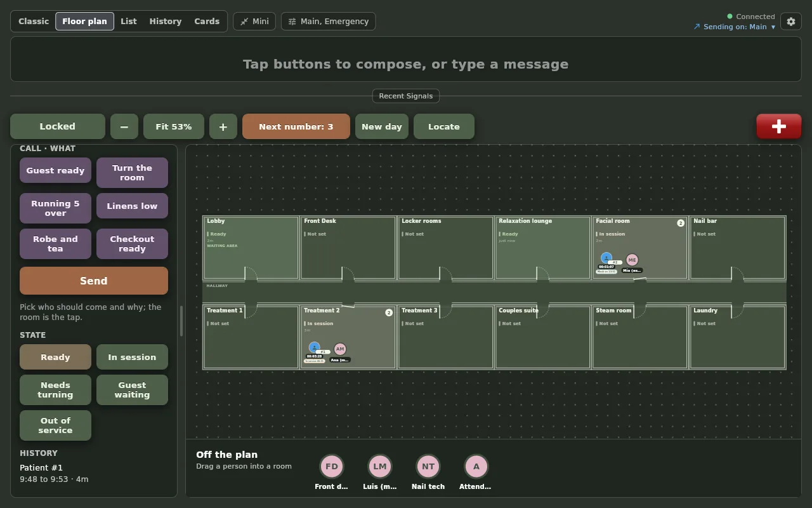The height and width of the screenshot is (508, 812).
Task: Set state to In session
Action: 132,357
